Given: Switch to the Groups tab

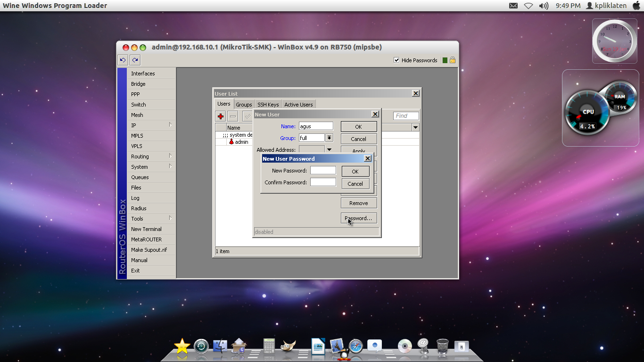Looking at the screenshot, I should [244, 105].
